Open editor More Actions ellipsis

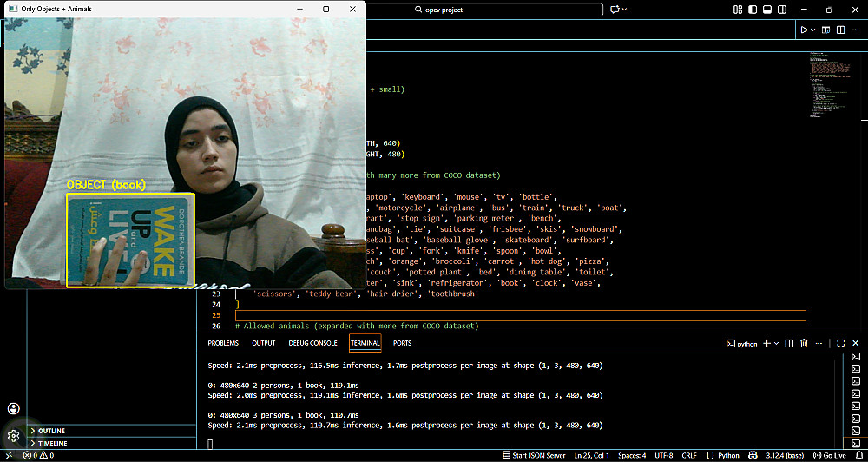point(855,30)
